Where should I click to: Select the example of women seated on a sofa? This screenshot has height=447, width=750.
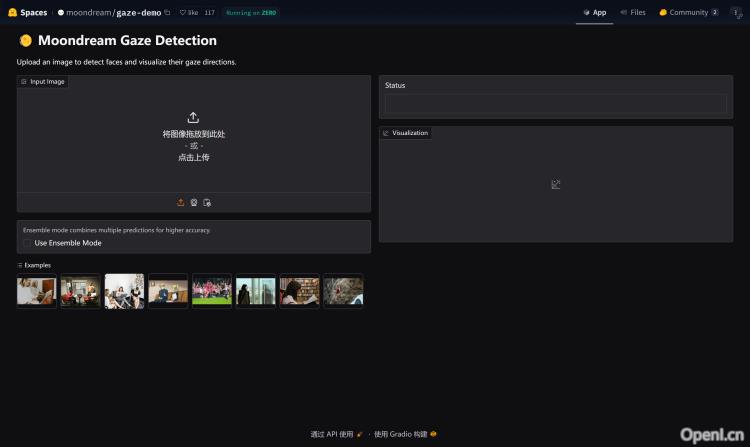click(124, 291)
